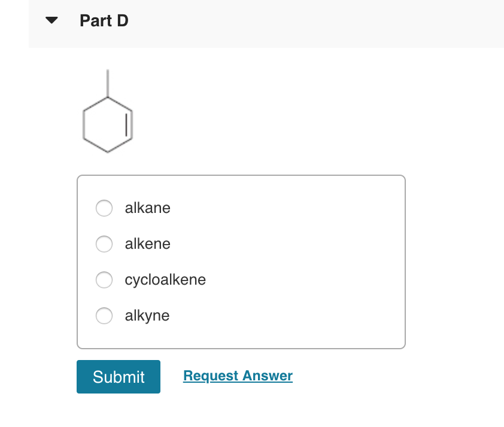Click the bottom vertex of the ring structure
504x427 pixels.
(x=108, y=152)
